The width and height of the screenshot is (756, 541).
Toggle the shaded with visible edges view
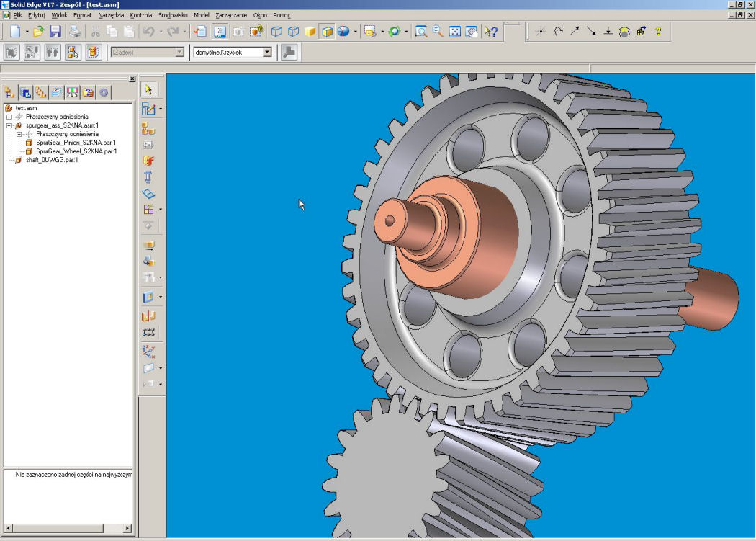(x=327, y=32)
